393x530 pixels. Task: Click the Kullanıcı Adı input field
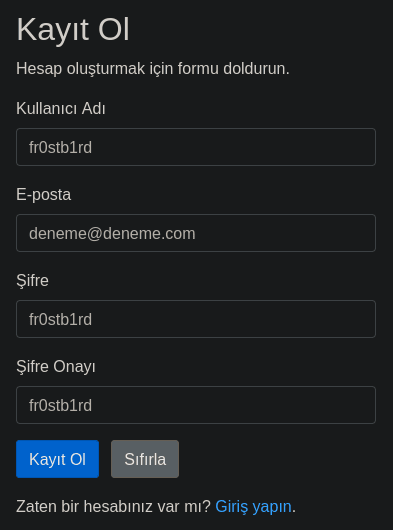(196, 147)
